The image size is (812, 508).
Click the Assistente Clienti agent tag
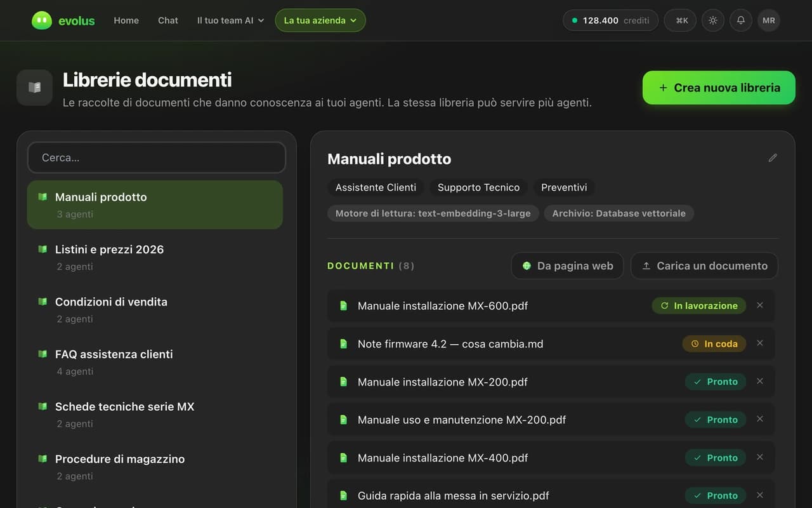[x=376, y=187]
